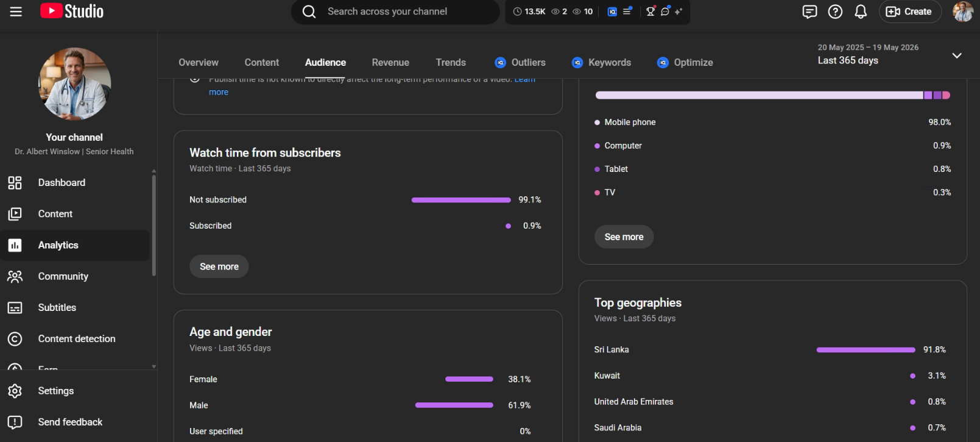Open the chat bubble extension icon

[665, 11]
